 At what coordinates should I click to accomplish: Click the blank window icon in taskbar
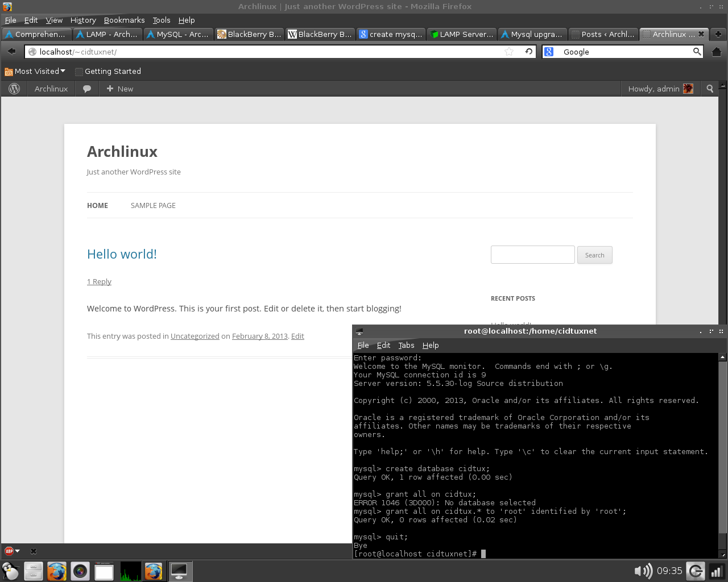pyautogui.click(x=104, y=571)
